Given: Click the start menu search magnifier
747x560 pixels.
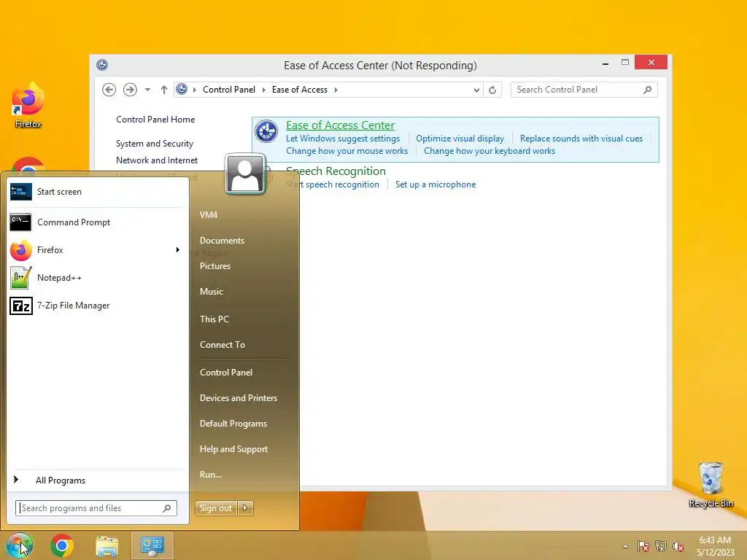Looking at the screenshot, I should (x=167, y=508).
